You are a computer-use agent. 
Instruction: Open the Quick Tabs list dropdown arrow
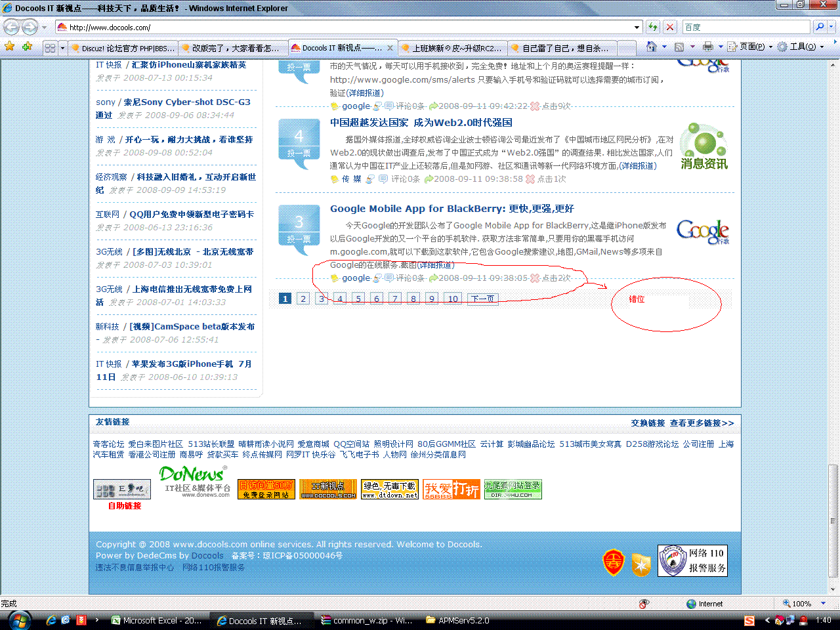pyautogui.click(x=63, y=48)
